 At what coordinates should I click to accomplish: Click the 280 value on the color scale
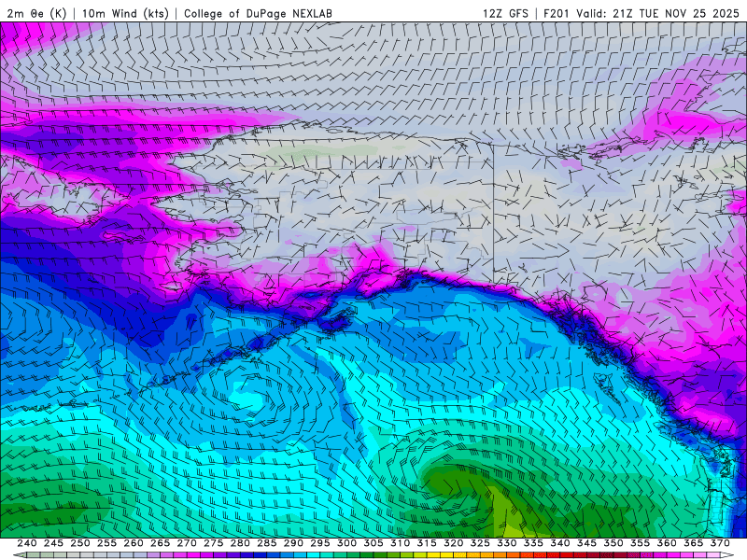click(240, 543)
